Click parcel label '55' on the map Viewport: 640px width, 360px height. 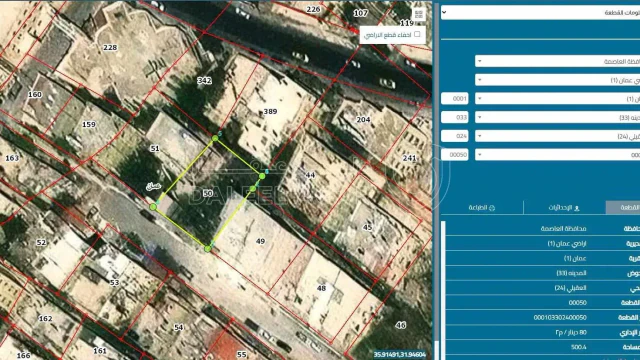point(242,354)
